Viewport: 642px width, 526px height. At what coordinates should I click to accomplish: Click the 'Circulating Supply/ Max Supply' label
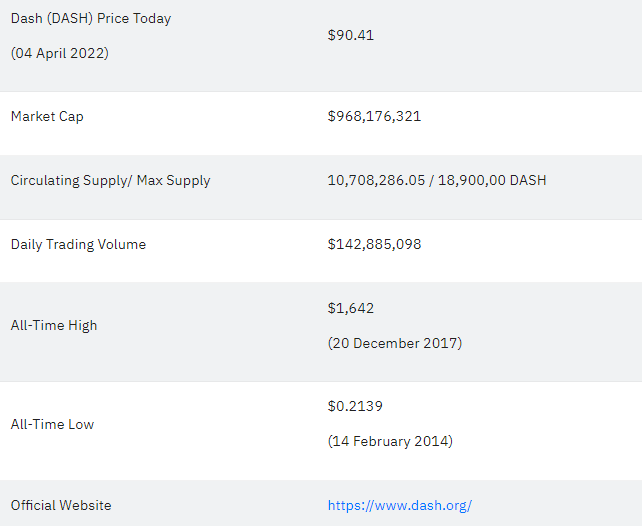click(x=111, y=181)
